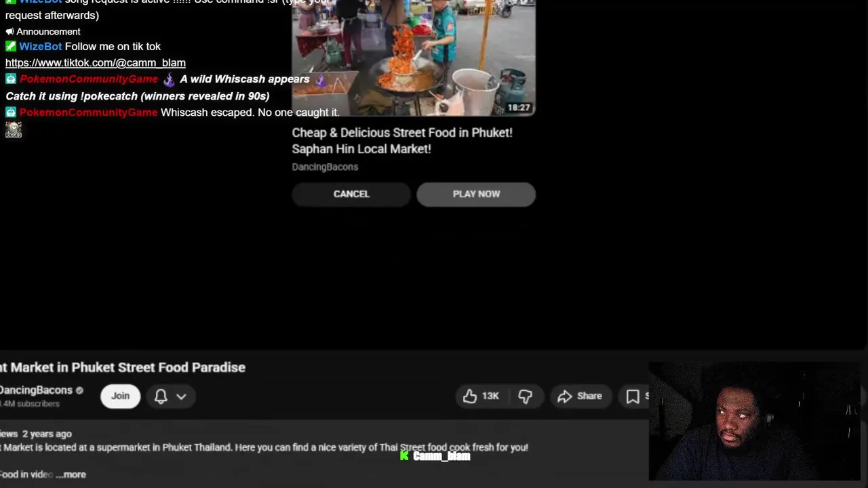Click the verified badge next to DancingBacons

click(79, 390)
